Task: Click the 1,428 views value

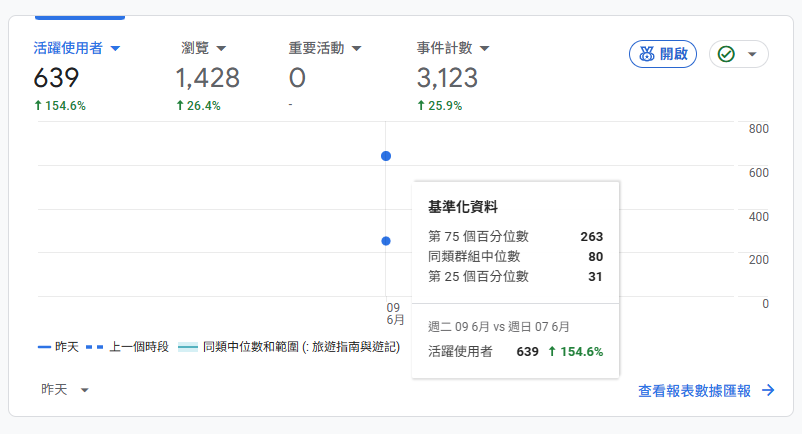Action: [207, 78]
